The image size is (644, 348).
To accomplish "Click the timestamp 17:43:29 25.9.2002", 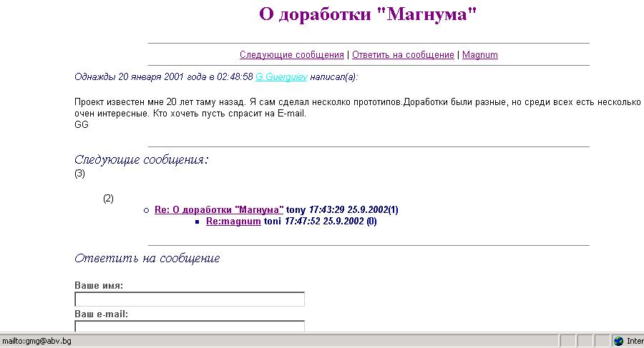I will pos(348,209).
